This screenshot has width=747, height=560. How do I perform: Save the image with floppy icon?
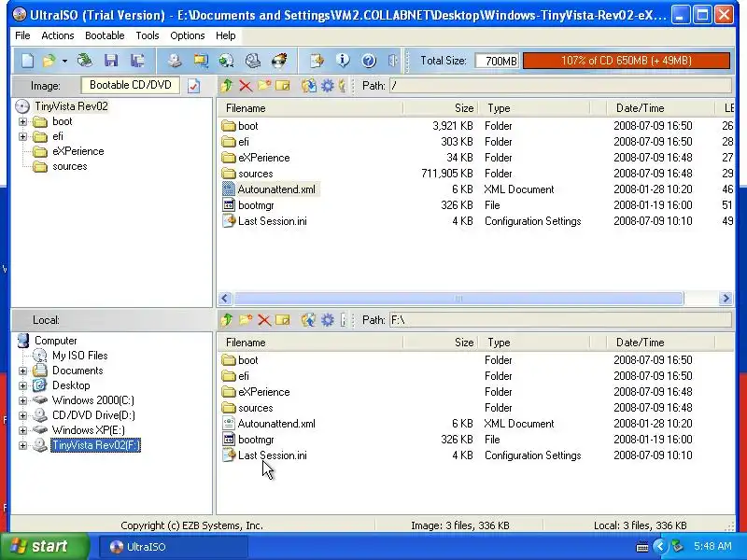point(111,61)
